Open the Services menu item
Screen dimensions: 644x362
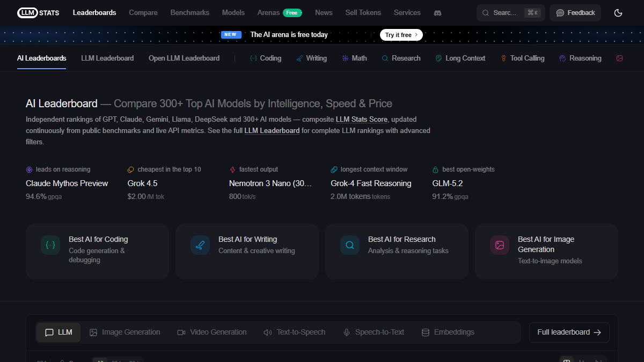(407, 12)
